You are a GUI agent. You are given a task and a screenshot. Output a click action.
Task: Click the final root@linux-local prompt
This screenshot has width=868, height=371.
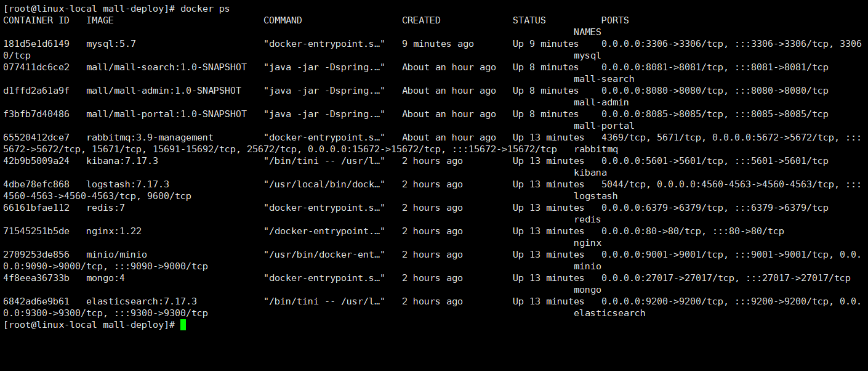tap(89, 325)
